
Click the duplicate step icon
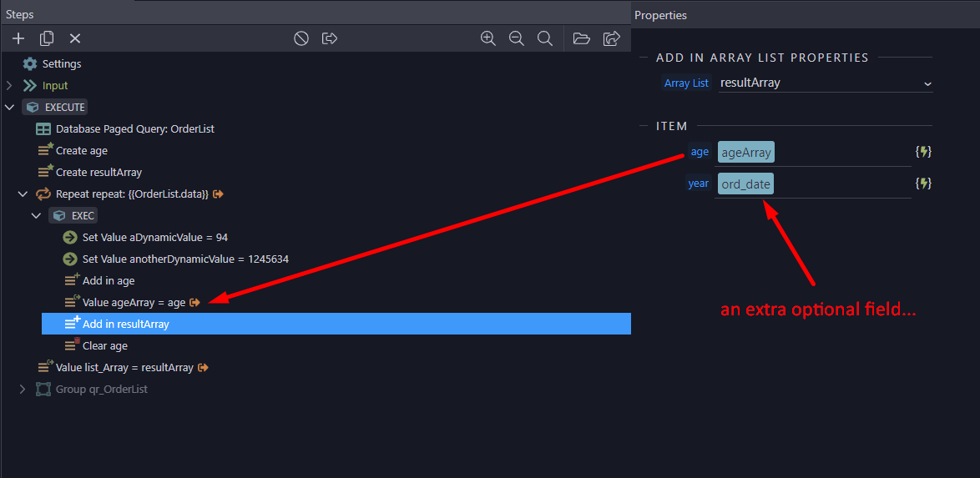click(x=46, y=38)
